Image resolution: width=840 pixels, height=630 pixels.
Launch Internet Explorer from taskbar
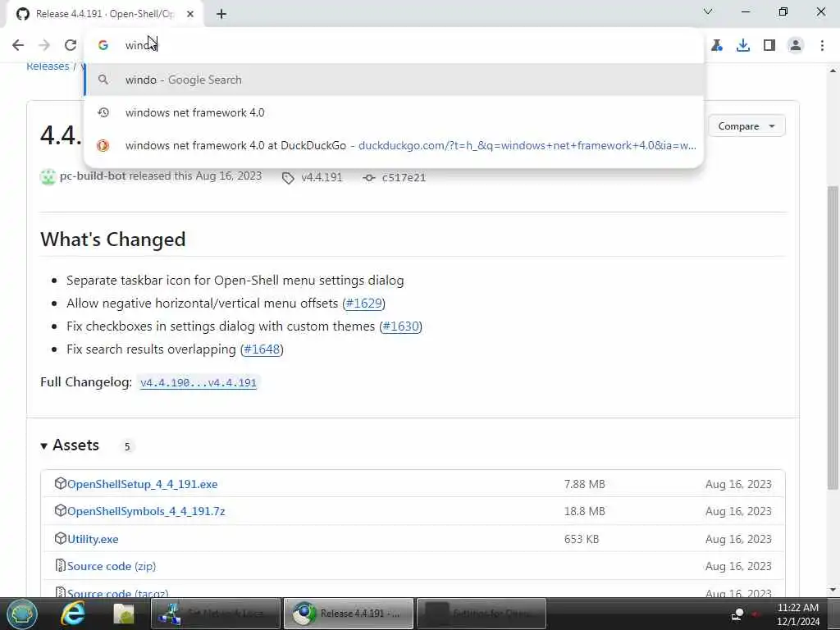(x=72, y=614)
